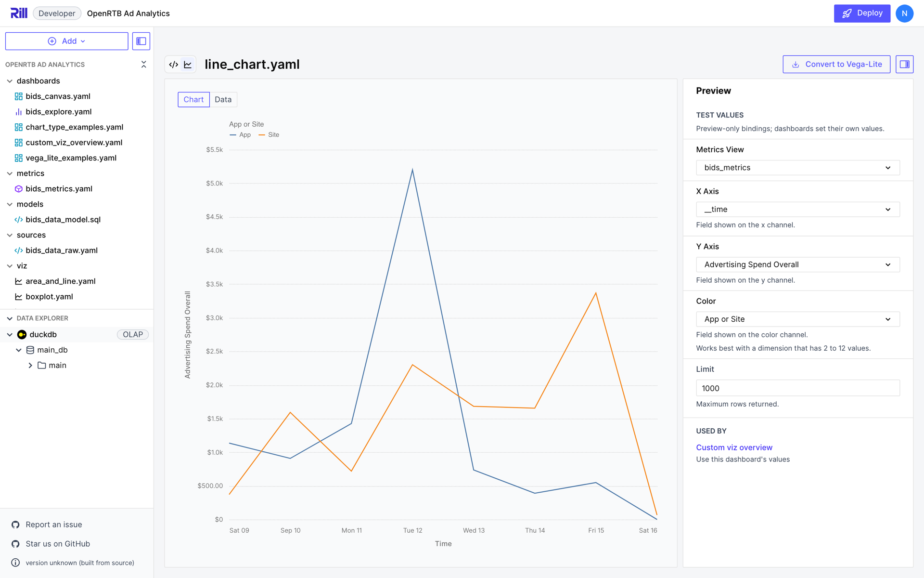The width and height of the screenshot is (924, 578).
Task: Click the Developer mode badge
Action: coord(57,13)
